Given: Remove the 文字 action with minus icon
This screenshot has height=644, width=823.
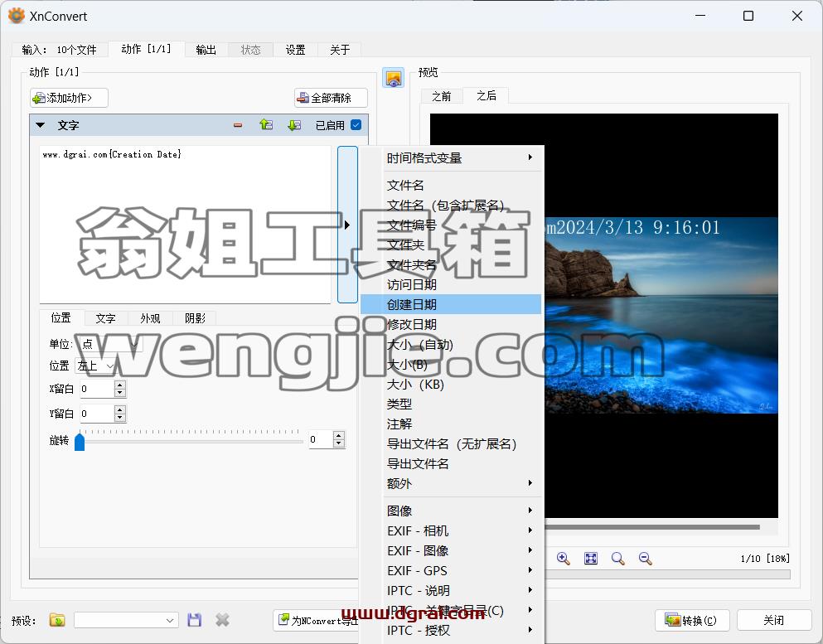Looking at the screenshot, I should tap(238, 125).
